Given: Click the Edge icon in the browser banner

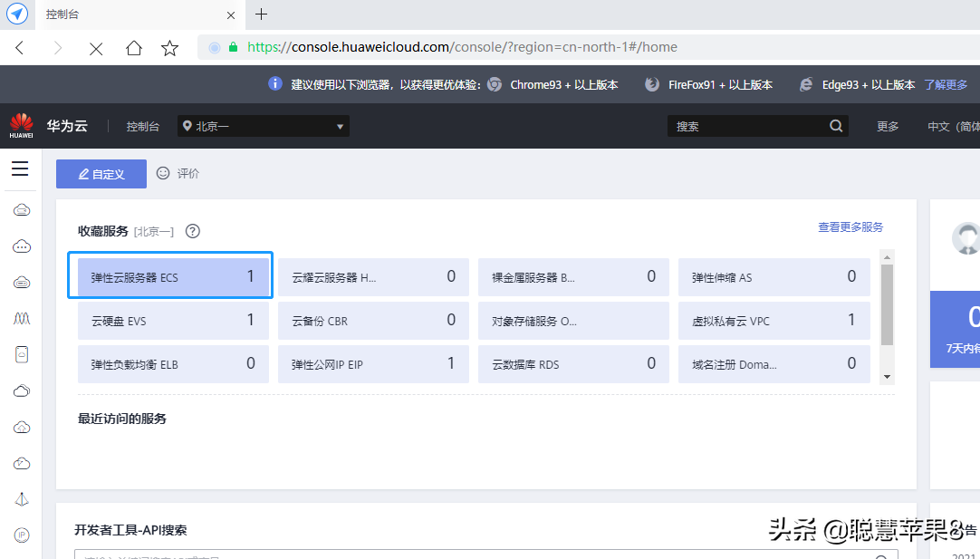Looking at the screenshot, I should [x=806, y=84].
